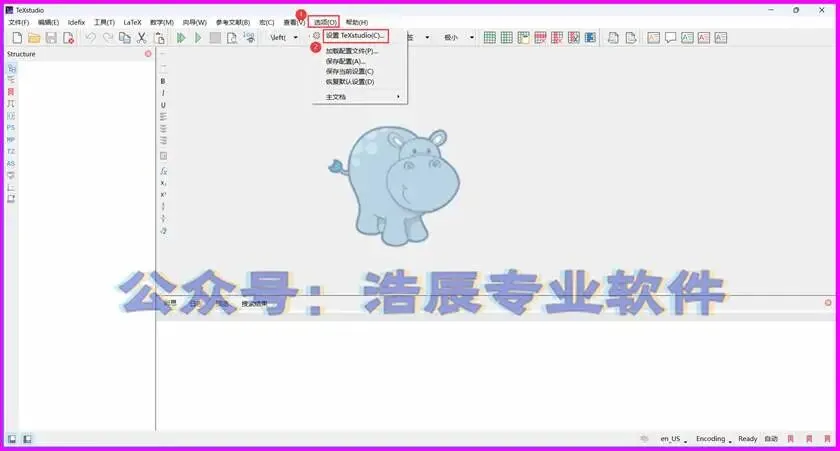Open the MP symbols panel in sidebar
Image resolution: width=840 pixels, height=451 pixels.
click(x=11, y=140)
